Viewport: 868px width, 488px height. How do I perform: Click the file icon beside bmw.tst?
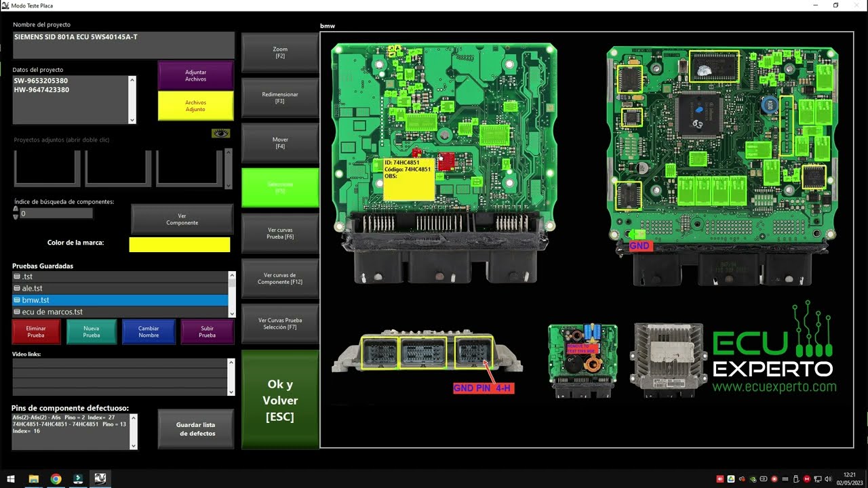17,300
